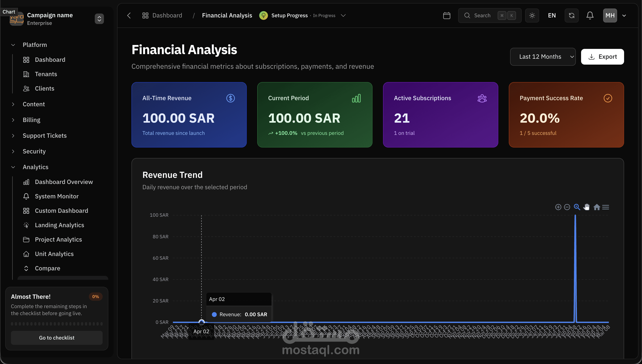642x364 pixels.
Task: Open Tenants in the sidebar
Action: [x=46, y=74]
